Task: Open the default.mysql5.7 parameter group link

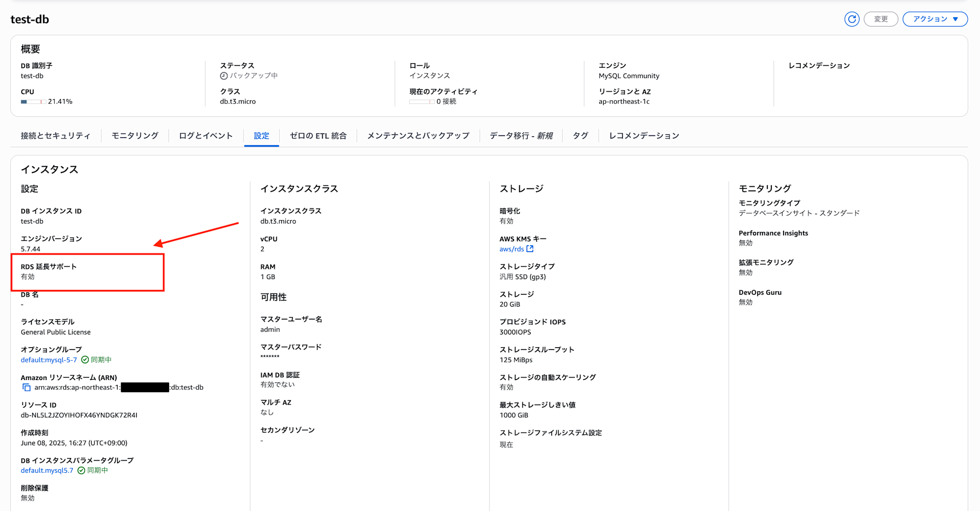Action: [47, 470]
